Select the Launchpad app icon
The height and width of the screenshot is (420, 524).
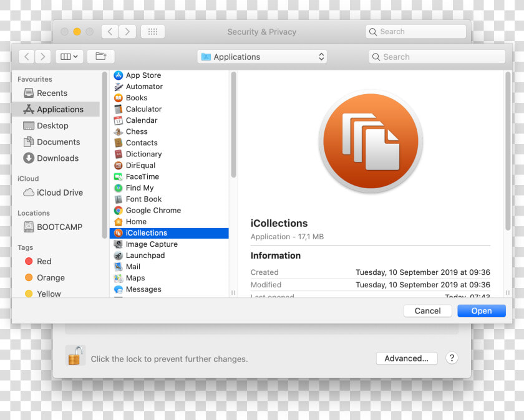[x=119, y=255]
